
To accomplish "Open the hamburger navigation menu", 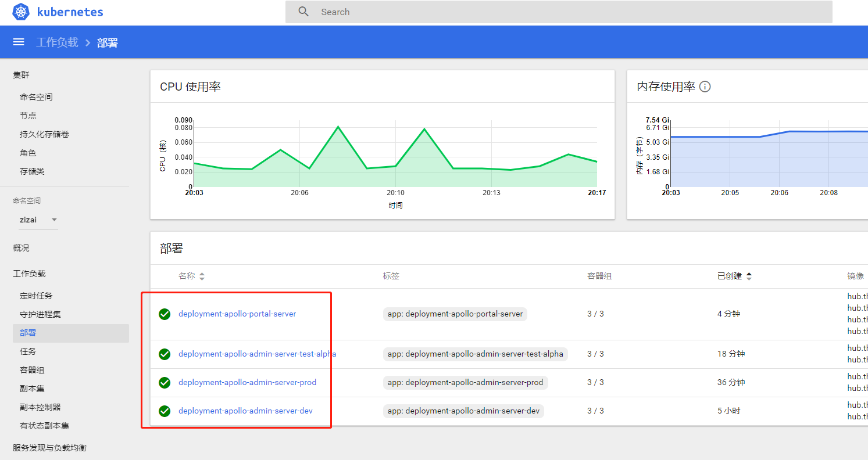I will pos(19,42).
